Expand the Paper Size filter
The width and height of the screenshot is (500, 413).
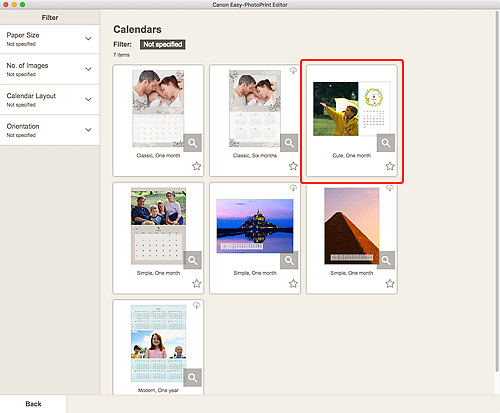(50, 39)
